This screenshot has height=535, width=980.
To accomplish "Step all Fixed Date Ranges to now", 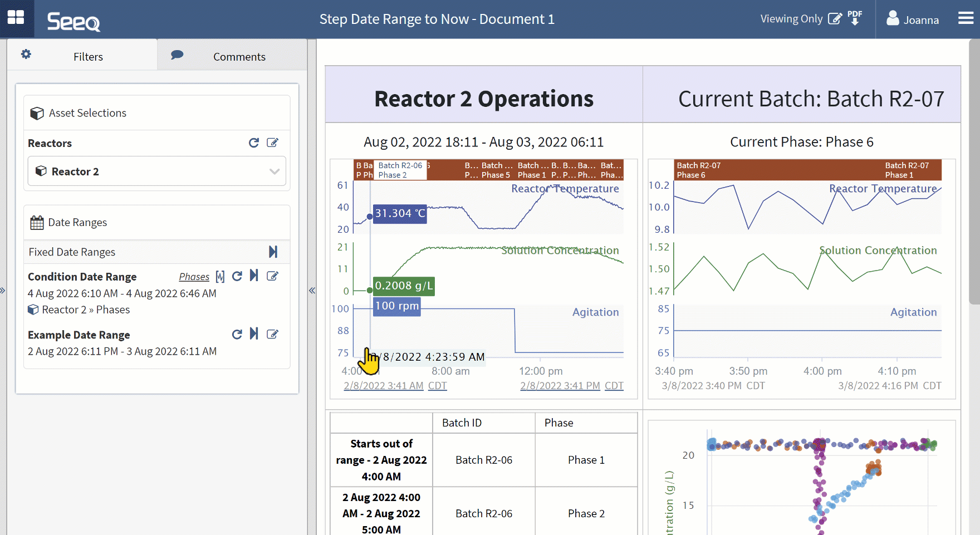I will pos(273,252).
